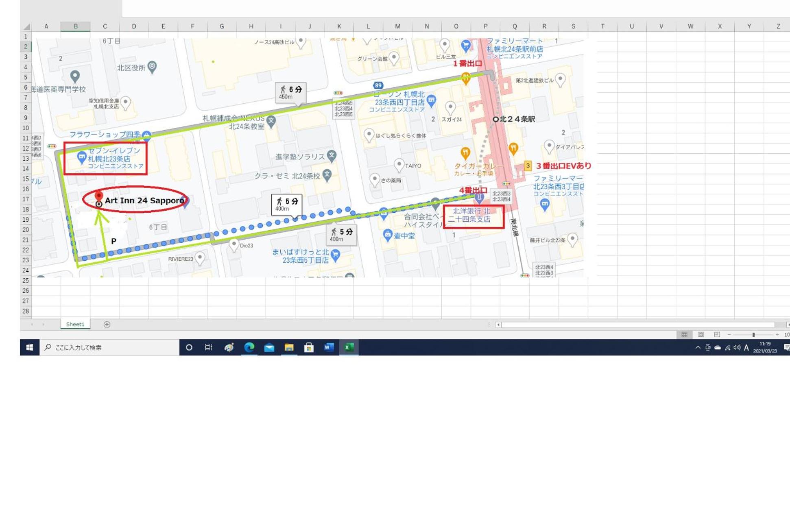The image size is (790, 532).
Task: Open the Task View button
Action: (x=209, y=347)
